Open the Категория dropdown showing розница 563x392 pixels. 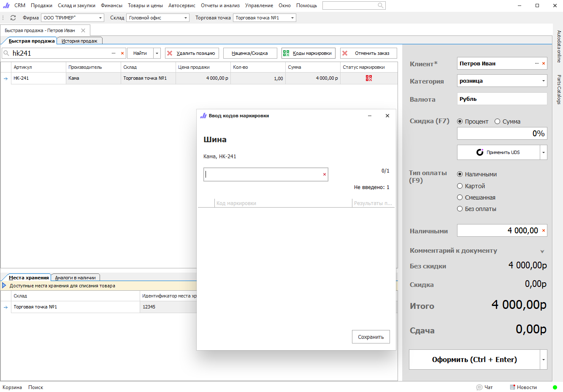pos(543,81)
